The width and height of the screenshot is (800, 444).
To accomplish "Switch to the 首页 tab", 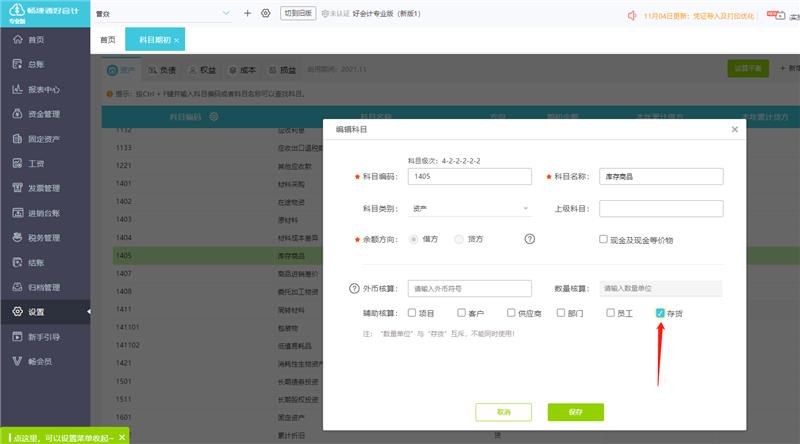I will (108, 39).
